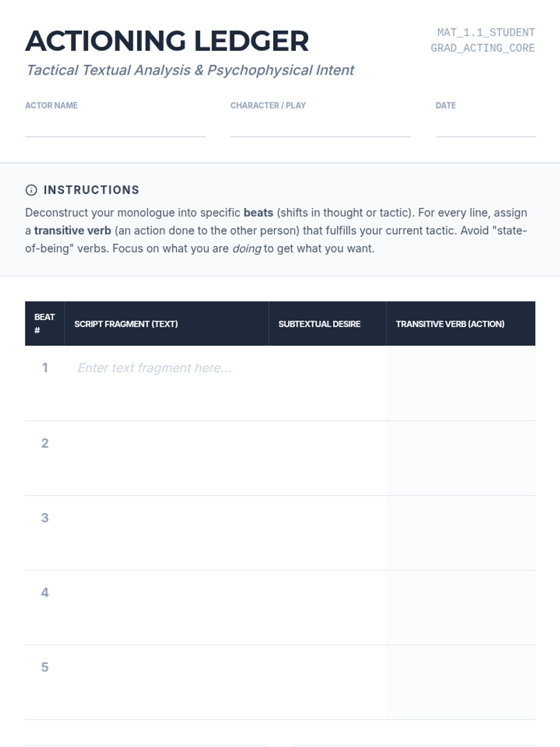Click the Instructions info icon
The image size is (560, 747).
click(31, 190)
